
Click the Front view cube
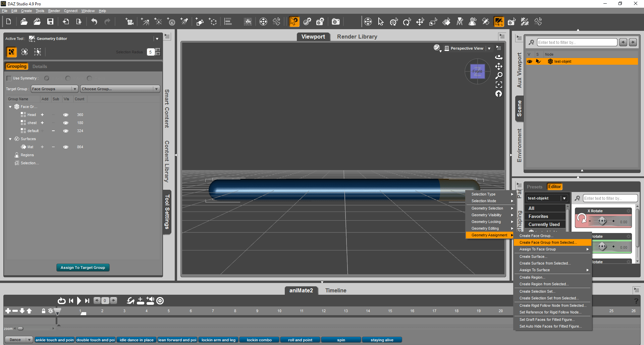(477, 71)
